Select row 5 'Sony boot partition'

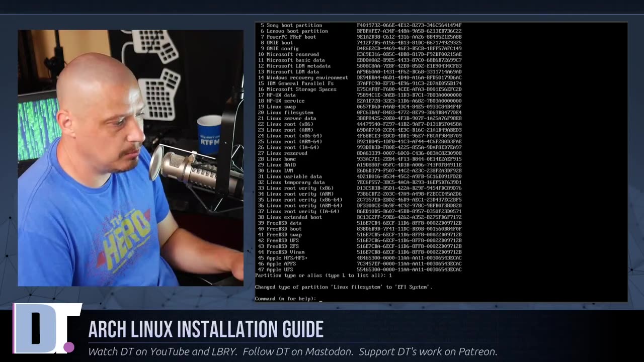[360, 25]
